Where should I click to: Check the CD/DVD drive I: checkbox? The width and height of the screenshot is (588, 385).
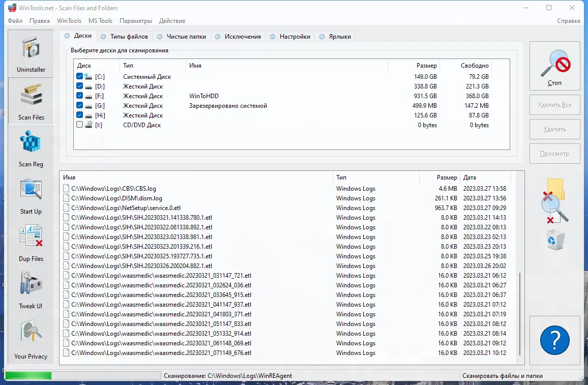[x=79, y=125]
